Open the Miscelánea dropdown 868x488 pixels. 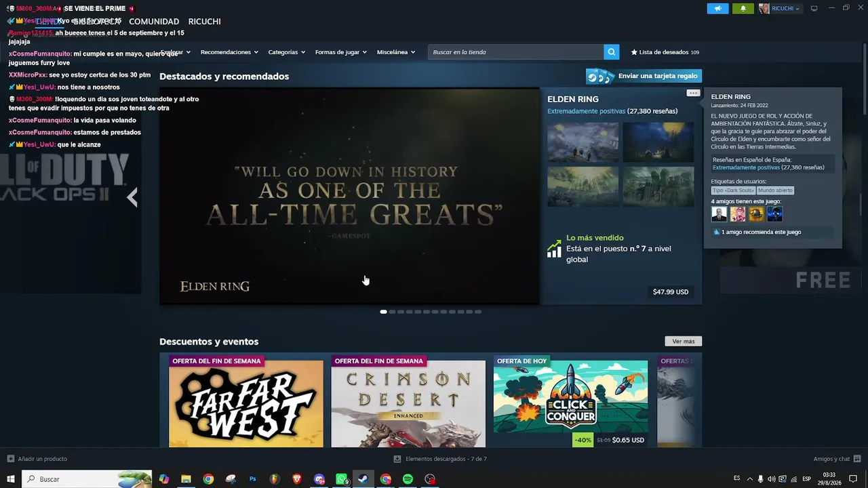tap(396, 52)
